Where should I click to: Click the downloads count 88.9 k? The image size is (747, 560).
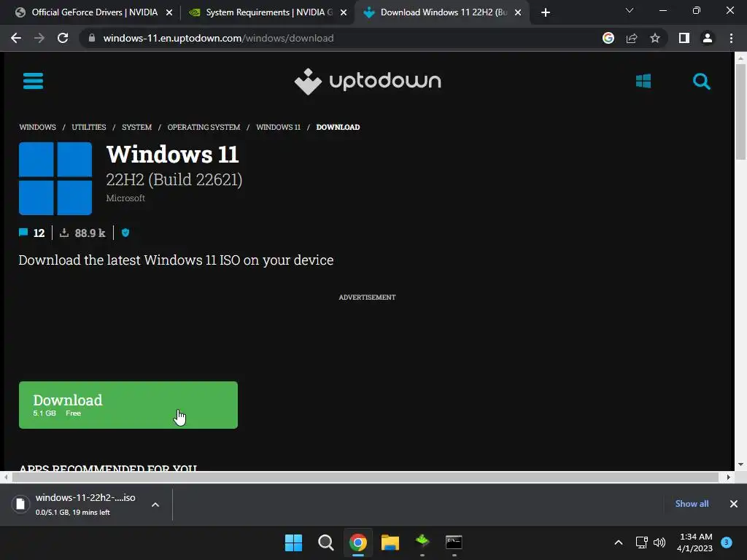coord(82,233)
